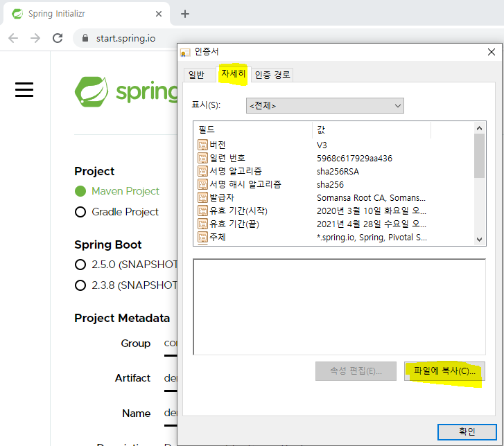Close the 인증서 dialog
The width and height of the screenshot is (504, 446).
coord(491,52)
